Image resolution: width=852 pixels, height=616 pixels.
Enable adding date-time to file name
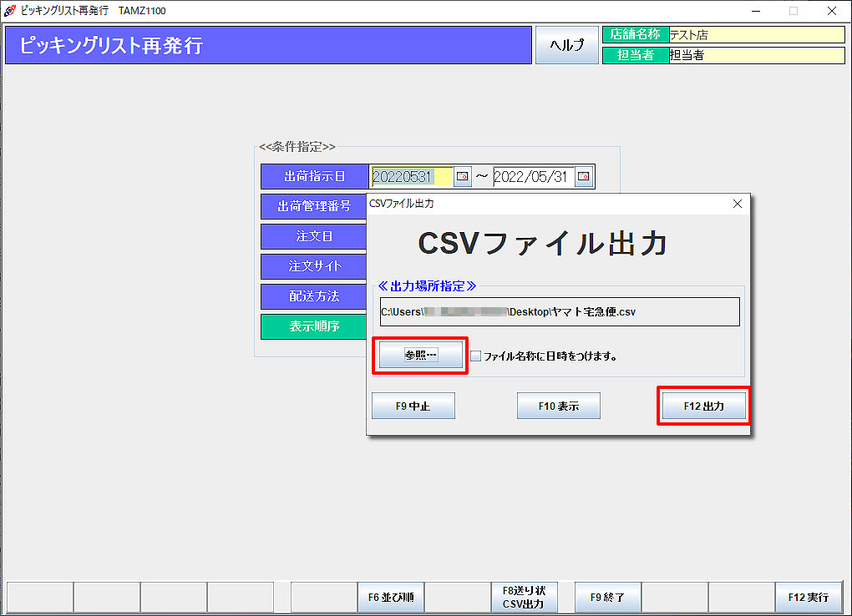coord(476,356)
